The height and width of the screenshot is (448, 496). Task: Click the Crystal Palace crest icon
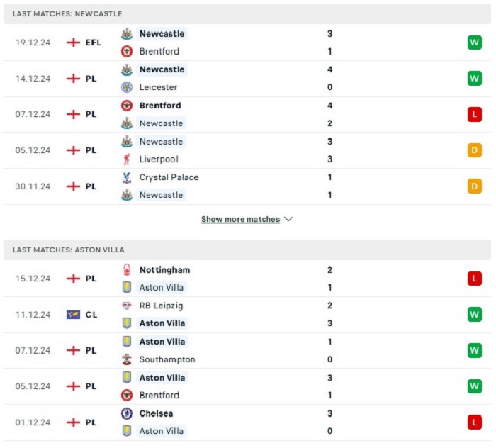127,177
